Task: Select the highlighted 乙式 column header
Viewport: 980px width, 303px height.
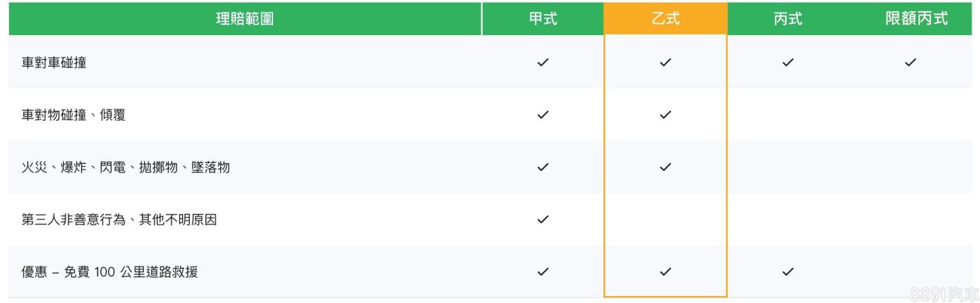Action: pyautogui.click(x=665, y=19)
